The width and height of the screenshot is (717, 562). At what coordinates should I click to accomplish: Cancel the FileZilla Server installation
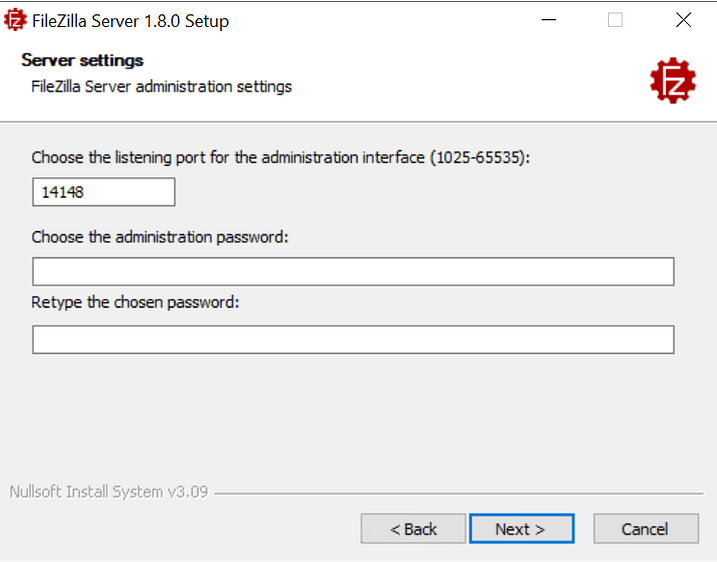click(x=646, y=529)
